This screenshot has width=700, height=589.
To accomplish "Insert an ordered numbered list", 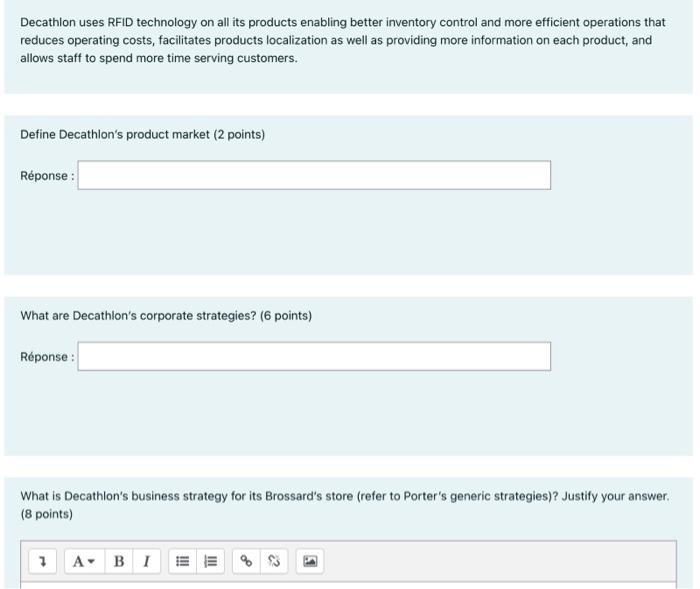I will pyautogui.click(x=210, y=561).
